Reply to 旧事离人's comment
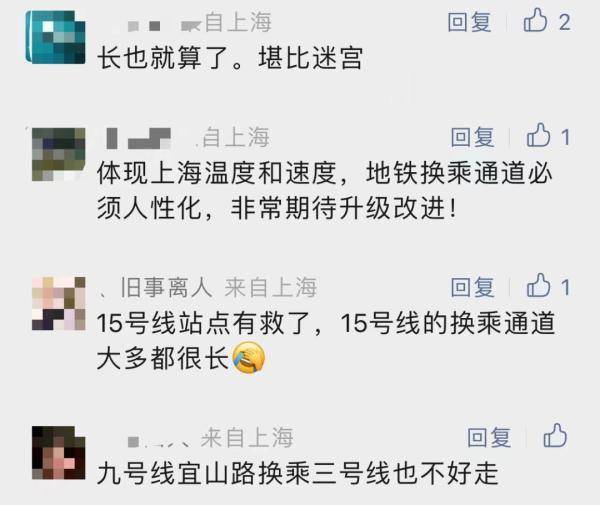Viewport: 600px width, 505px height. coord(473,287)
